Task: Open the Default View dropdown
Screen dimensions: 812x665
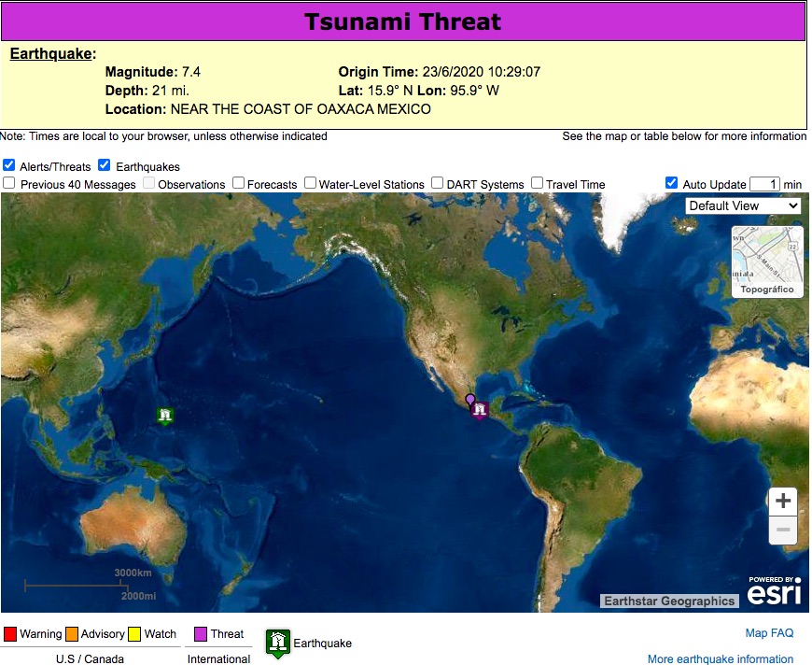Action: pyautogui.click(x=743, y=205)
